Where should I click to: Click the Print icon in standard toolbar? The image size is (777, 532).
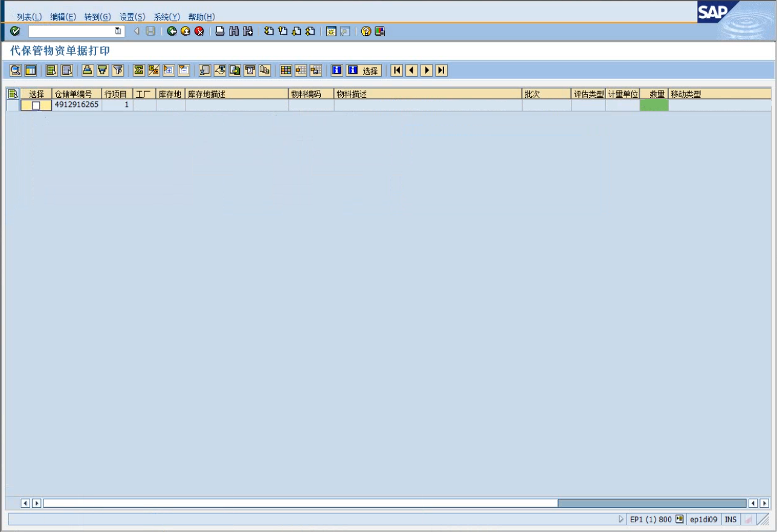221,31
